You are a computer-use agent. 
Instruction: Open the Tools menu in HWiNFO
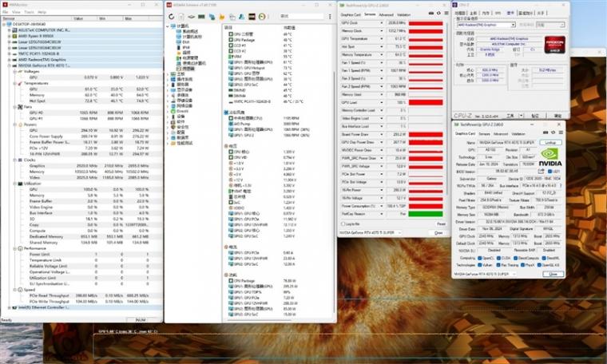tap(30, 12)
